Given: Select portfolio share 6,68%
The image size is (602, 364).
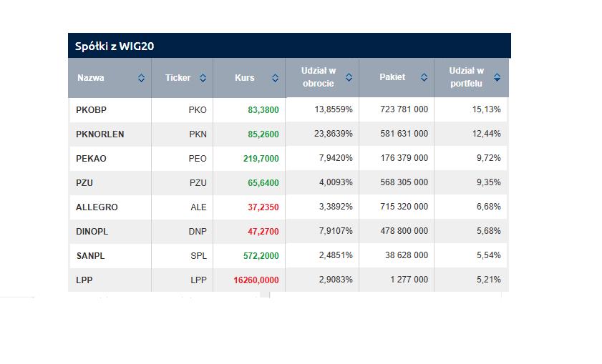Looking at the screenshot, I should pyautogui.click(x=489, y=207).
